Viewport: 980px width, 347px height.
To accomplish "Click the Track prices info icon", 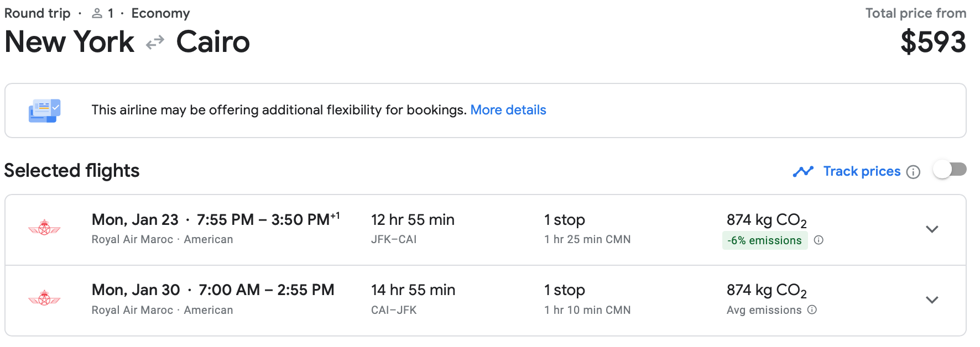I will [914, 172].
